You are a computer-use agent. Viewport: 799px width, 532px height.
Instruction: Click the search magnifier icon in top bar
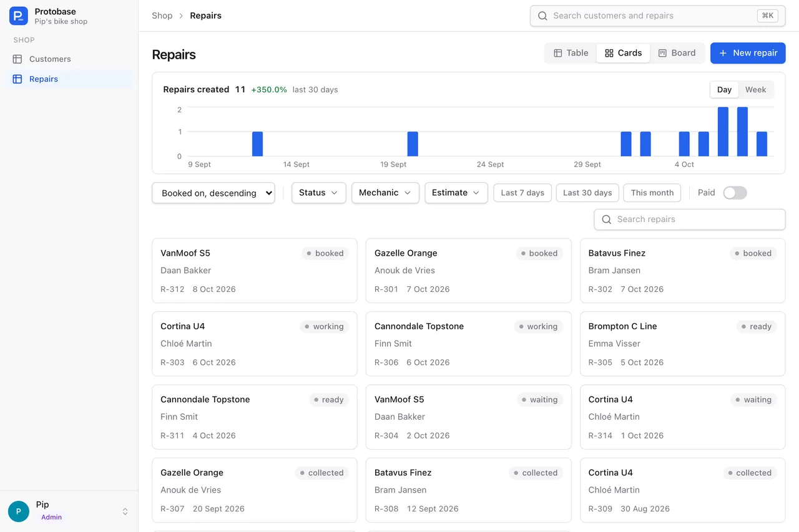coord(542,16)
